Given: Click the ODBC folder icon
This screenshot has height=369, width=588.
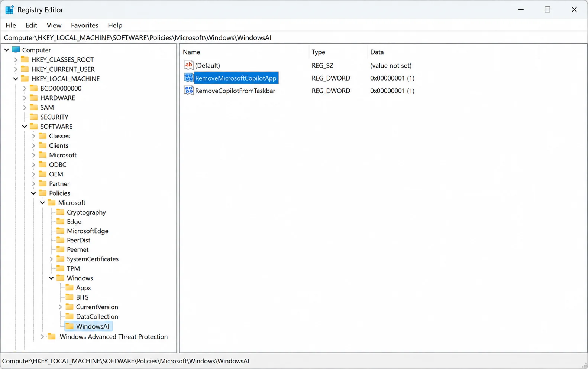Looking at the screenshot, I should click(43, 164).
